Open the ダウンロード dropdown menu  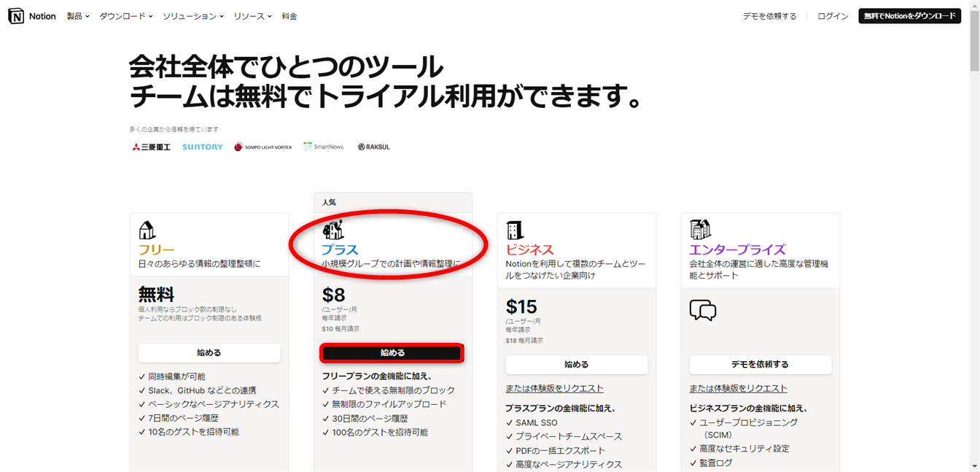125,16
